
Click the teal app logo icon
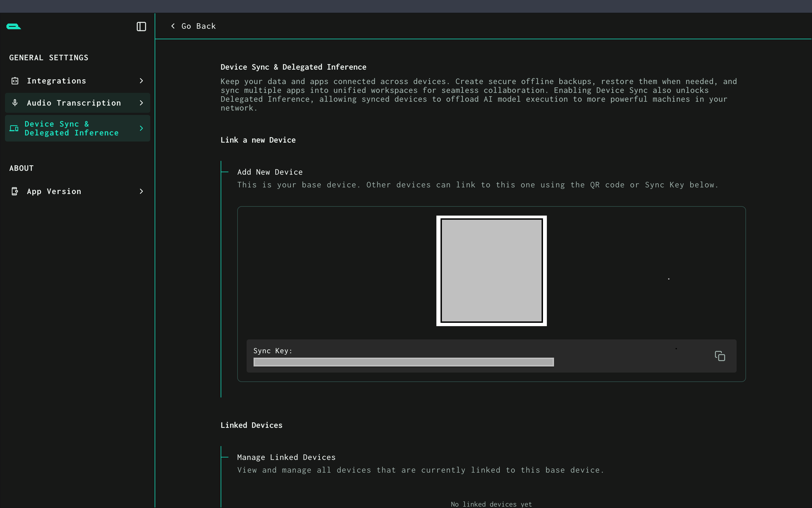coord(14,27)
